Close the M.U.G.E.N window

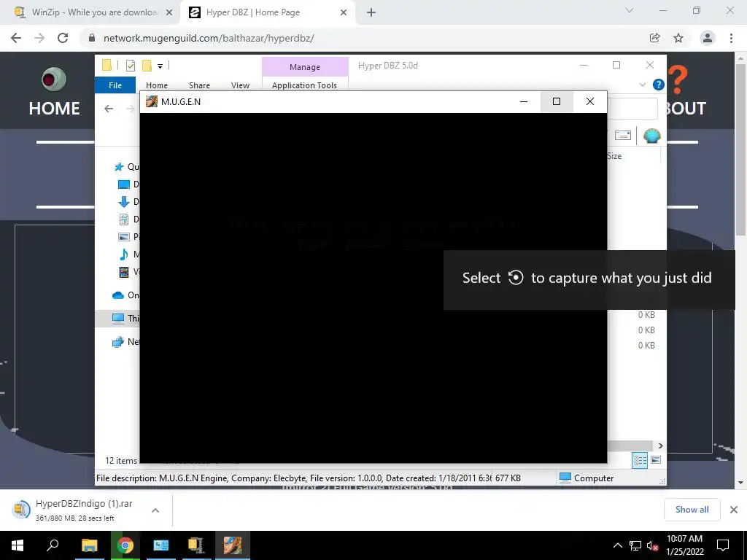tap(590, 101)
